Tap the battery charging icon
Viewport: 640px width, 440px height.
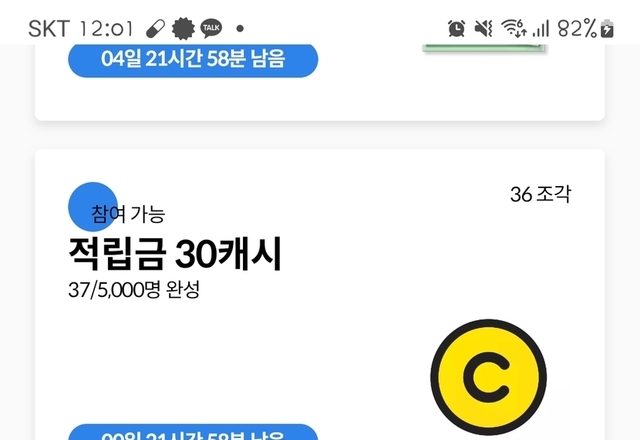click(607, 29)
